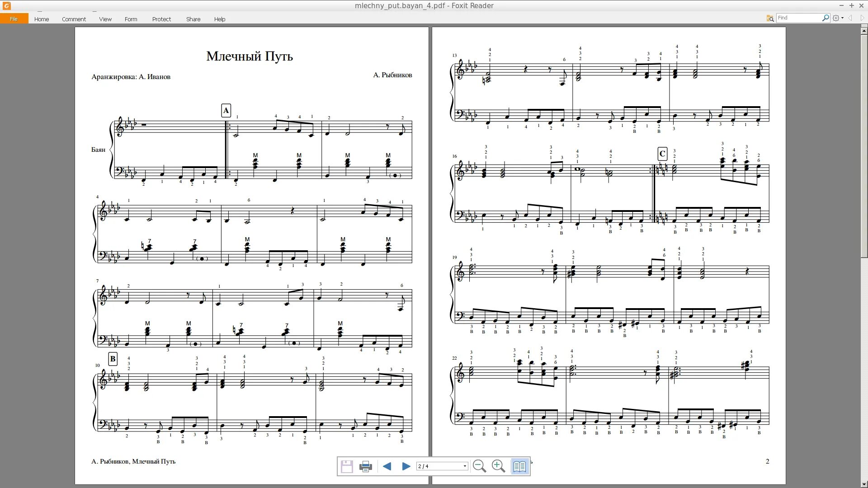Click in the Find search field

tap(799, 18)
